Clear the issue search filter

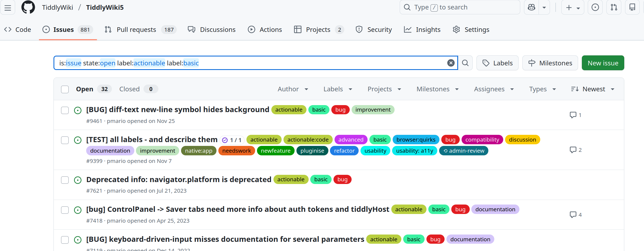point(451,63)
